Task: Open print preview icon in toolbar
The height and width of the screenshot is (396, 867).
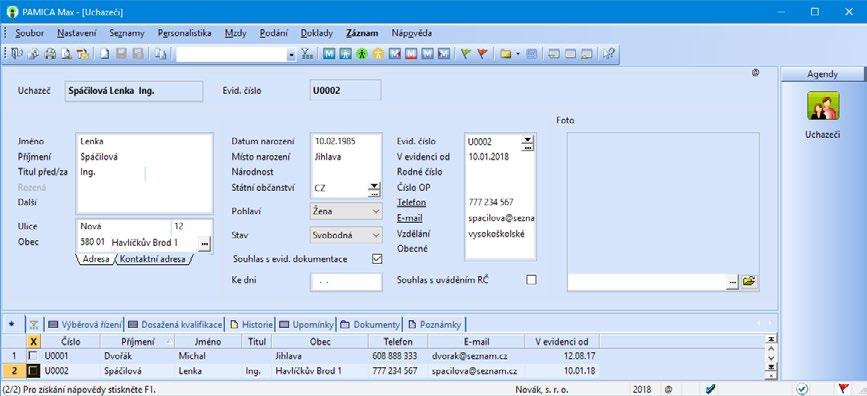Action: pyautogui.click(x=66, y=54)
